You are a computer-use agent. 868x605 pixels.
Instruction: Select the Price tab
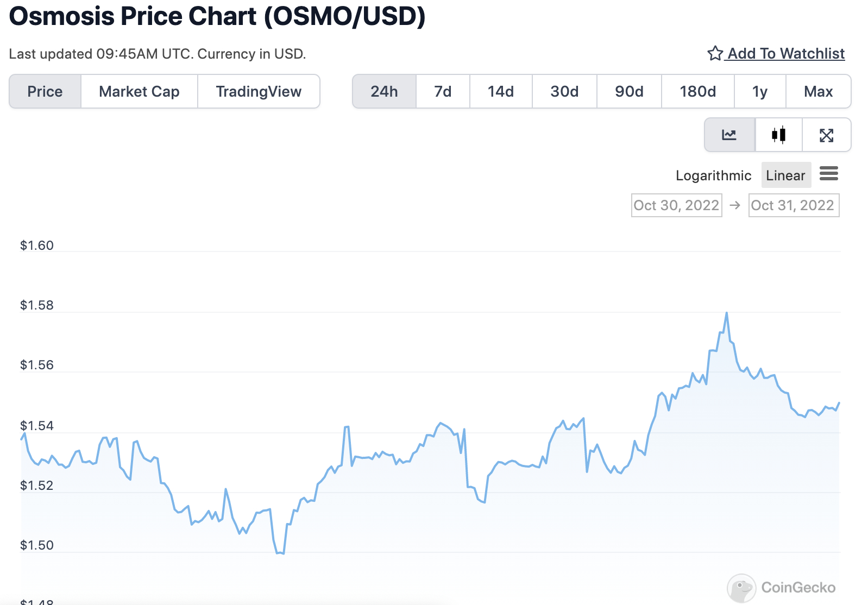click(x=45, y=91)
